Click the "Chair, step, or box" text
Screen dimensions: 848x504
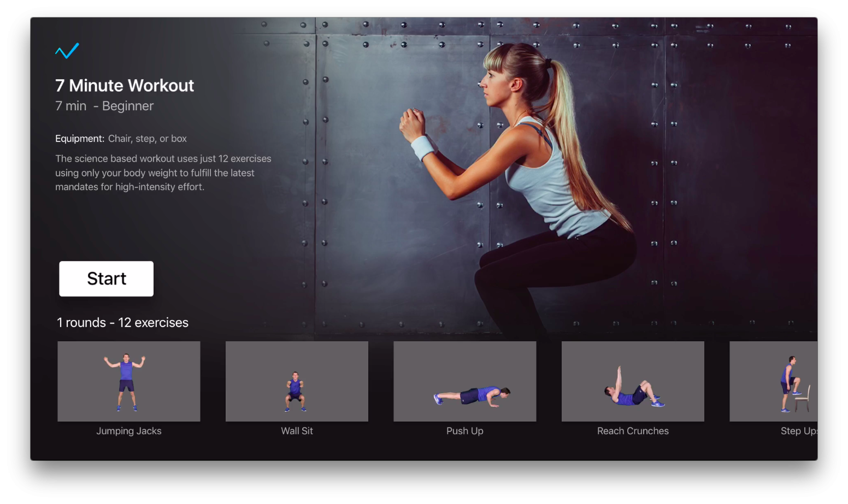click(148, 139)
